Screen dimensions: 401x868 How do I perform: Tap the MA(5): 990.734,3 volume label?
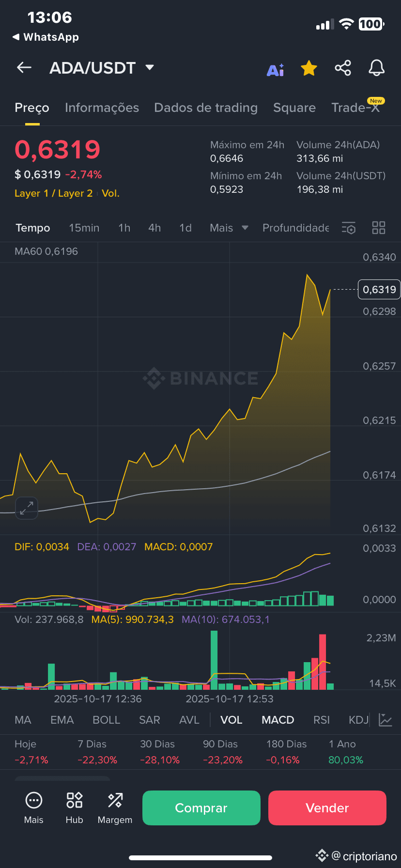click(132, 620)
